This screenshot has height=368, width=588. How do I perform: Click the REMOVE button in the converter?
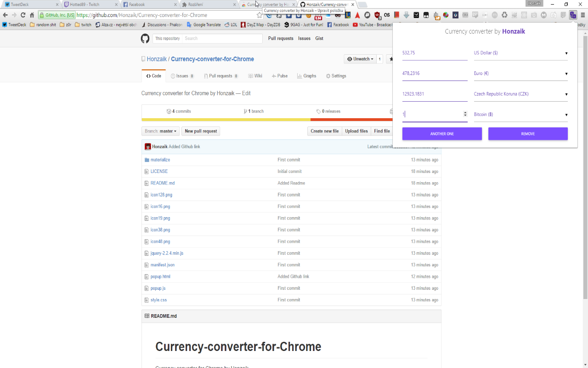pyautogui.click(x=527, y=133)
